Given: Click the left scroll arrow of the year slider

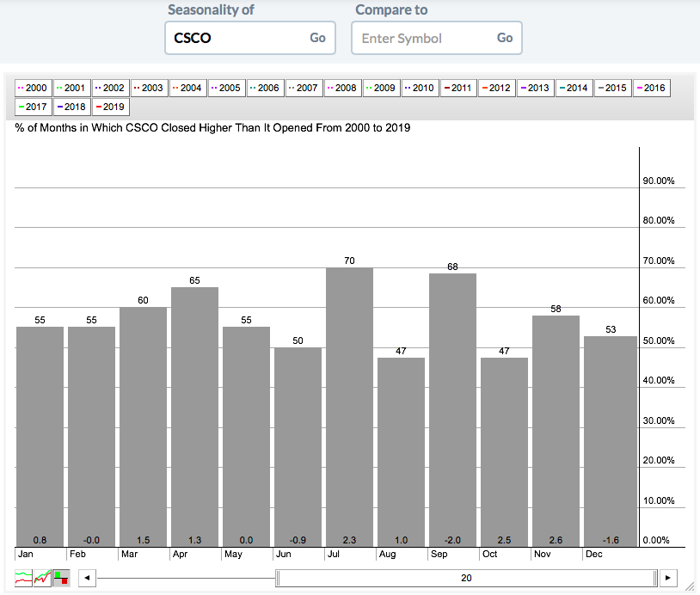Looking at the screenshot, I should (86, 578).
